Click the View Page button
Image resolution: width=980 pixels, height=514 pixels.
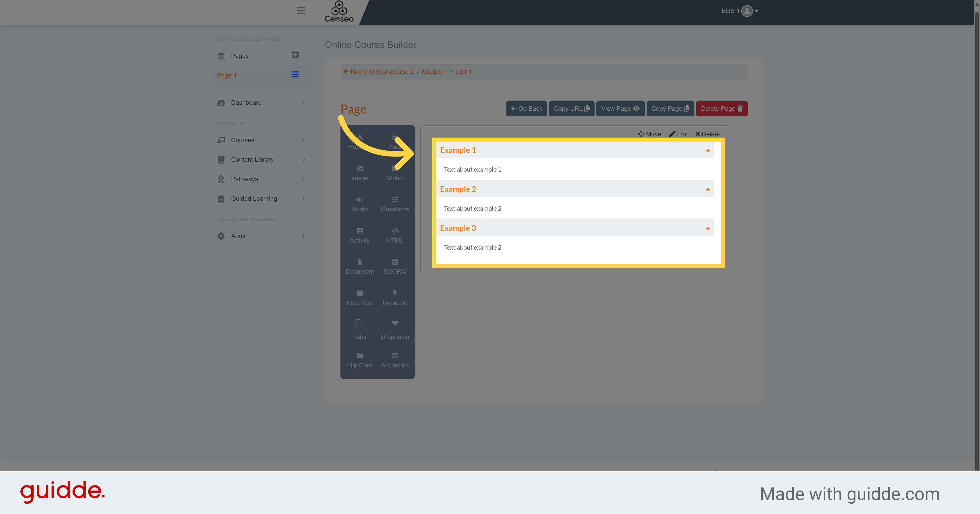point(620,109)
